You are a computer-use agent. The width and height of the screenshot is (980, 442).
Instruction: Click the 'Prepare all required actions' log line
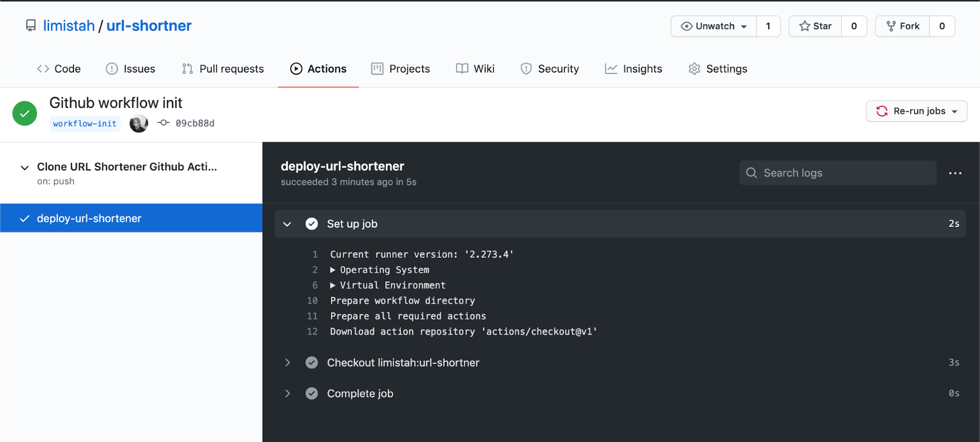(x=408, y=316)
